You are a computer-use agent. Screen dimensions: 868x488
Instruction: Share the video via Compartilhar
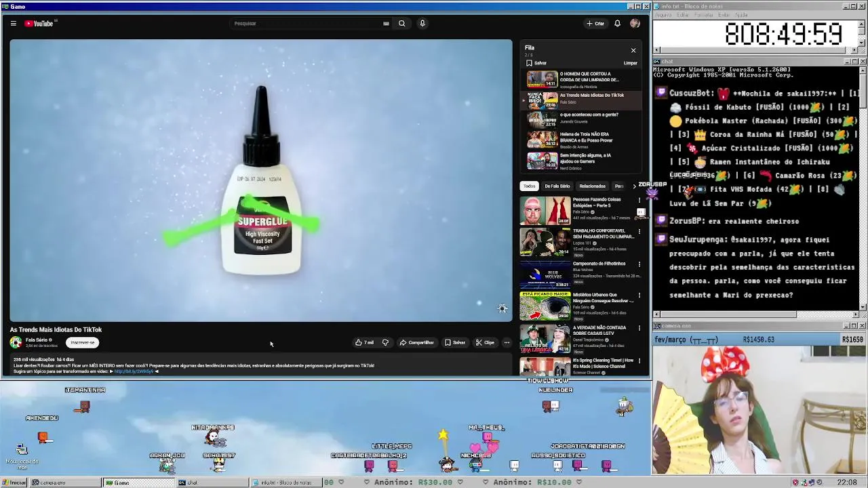(416, 342)
